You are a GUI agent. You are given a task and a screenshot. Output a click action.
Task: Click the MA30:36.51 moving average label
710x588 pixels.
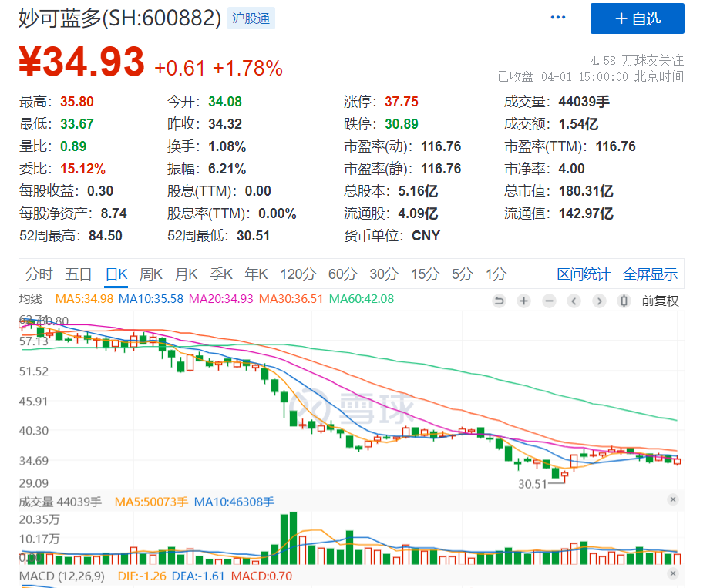click(x=291, y=299)
